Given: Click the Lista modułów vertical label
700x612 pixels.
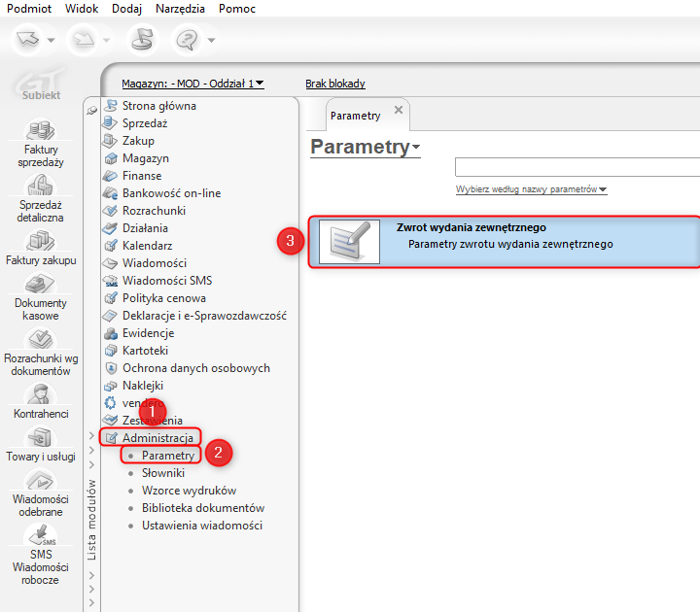Looking at the screenshot, I should pyautogui.click(x=91, y=520).
